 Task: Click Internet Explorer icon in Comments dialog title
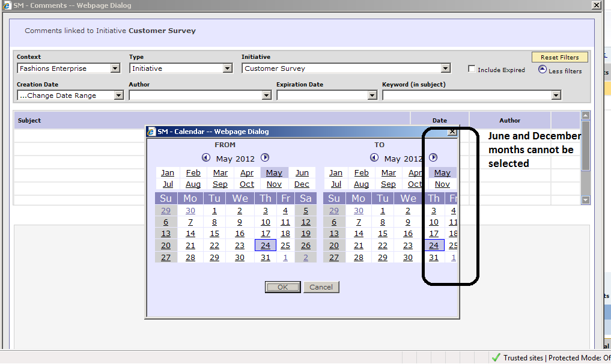coord(7,5)
